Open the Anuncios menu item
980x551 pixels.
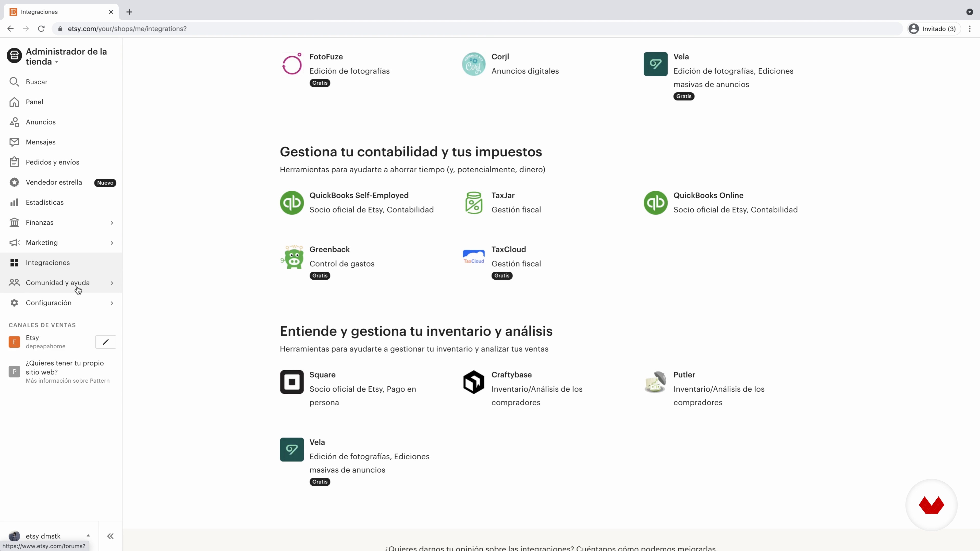click(x=61, y=122)
